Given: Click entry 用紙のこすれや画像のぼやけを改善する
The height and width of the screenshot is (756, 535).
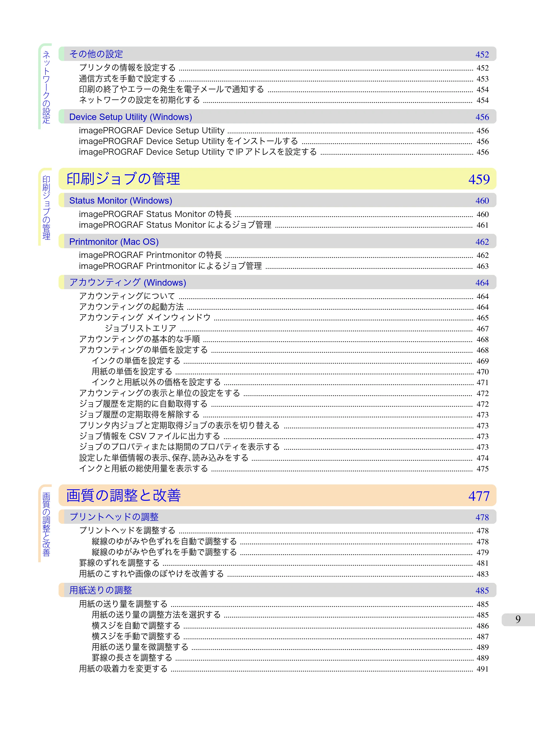Looking at the screenshot, I should click(x=284, y=574).
